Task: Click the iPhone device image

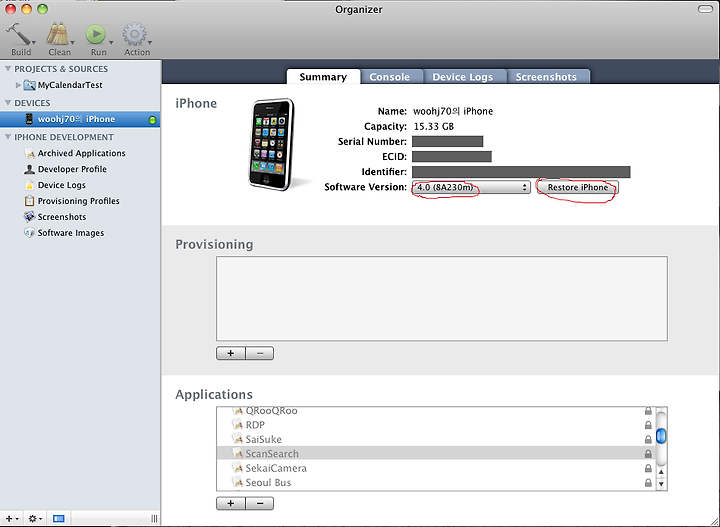Action: tap(272, 145)
